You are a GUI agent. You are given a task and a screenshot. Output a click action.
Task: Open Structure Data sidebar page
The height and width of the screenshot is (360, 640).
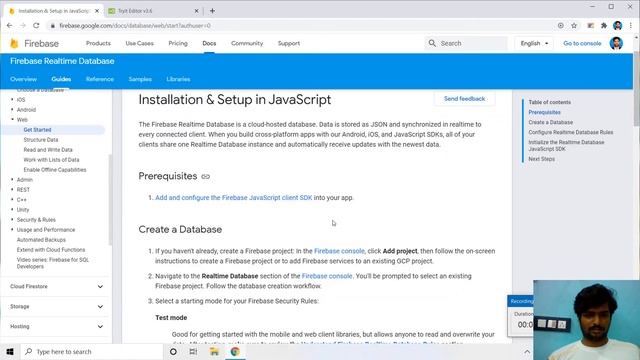pos(41,140)
